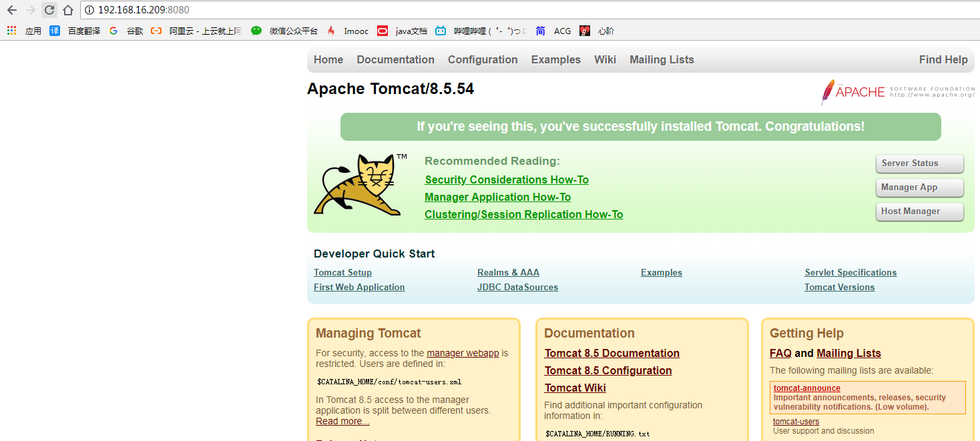Viewport: 980px width, 441px height.
Task: Open the Wiki navigation item
Action: [605, 59]
